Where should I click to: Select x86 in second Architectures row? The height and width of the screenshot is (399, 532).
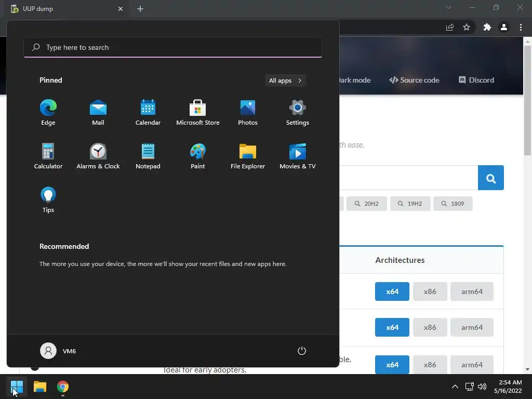pos(430,327)
